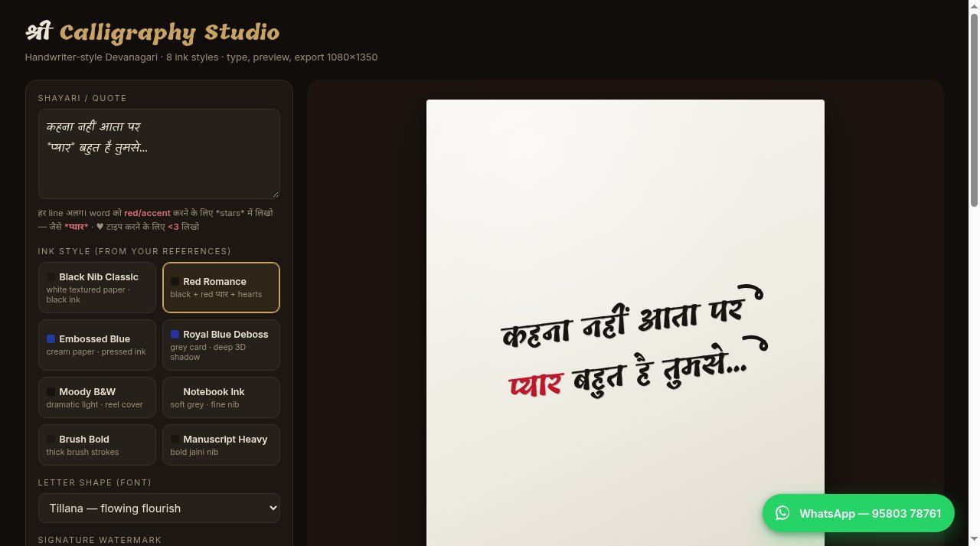Apply the Brush Bold ink style

[x=97, y=445]
